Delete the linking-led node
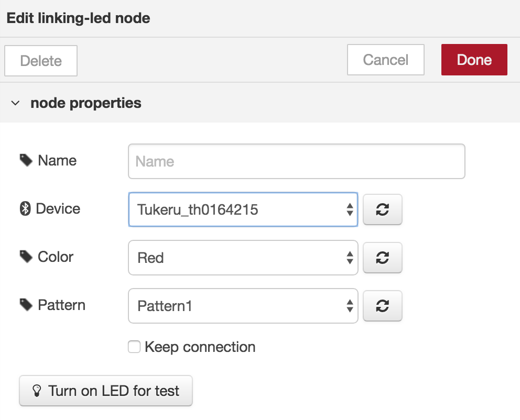The image size is (520, 420). (x=41, y=61)
